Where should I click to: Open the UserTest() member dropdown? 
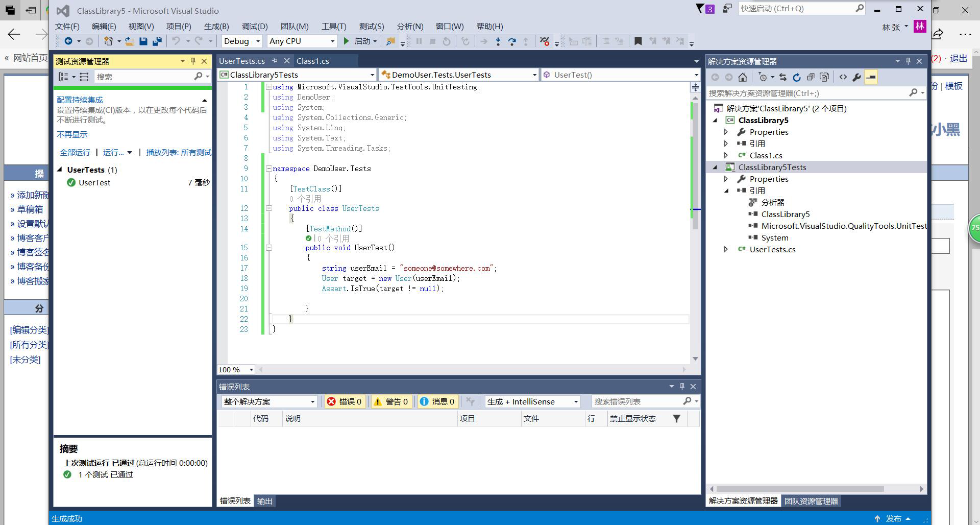point(696,75)
